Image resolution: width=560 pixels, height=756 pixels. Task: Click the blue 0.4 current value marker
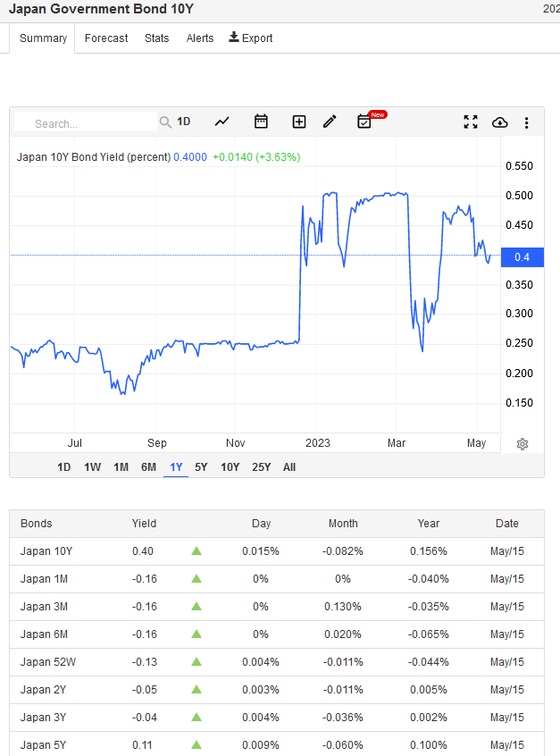pyautogui.click(x=522, y=257)
